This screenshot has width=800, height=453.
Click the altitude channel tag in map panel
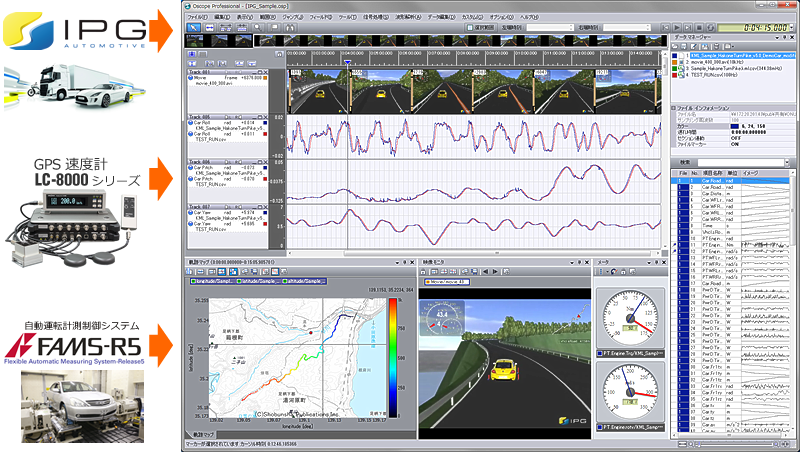305,281
